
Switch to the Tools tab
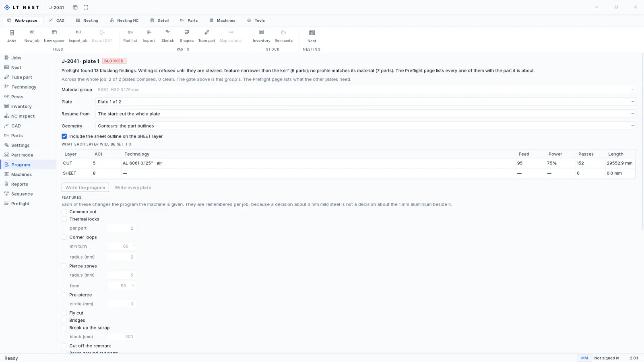click(256, 21)
